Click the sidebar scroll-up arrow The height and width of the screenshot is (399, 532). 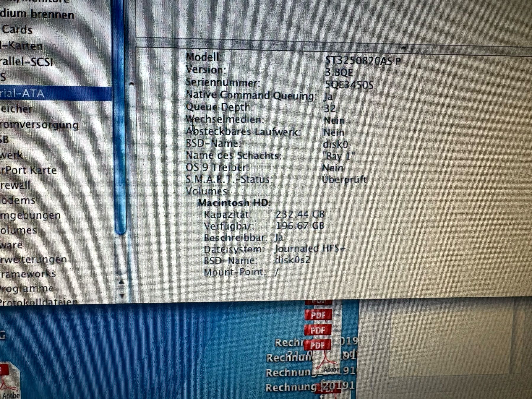(121, 282)
